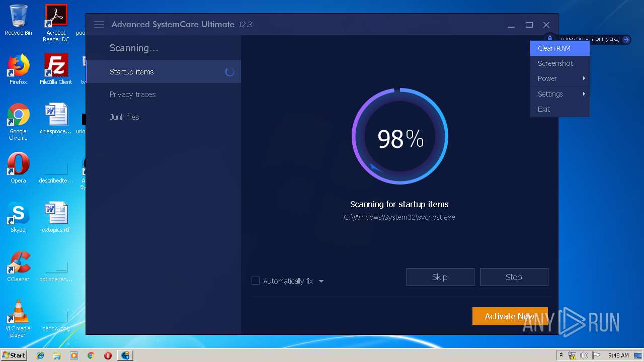Open extopics.rtf desktop document
644x362 pixels.
tap(56, 218)
